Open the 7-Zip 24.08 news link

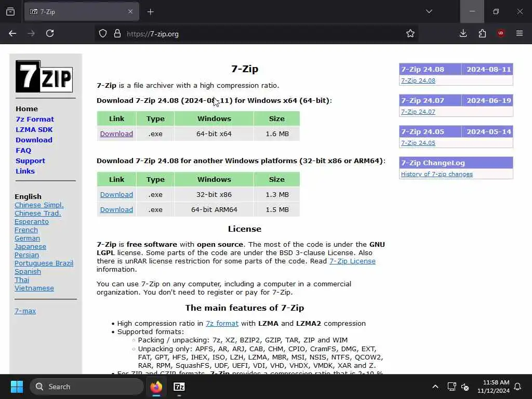(418, 81)
